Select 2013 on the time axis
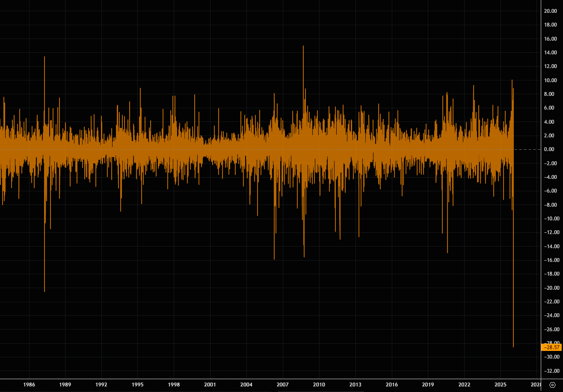563x392 pixels. [x=356, y=385]
